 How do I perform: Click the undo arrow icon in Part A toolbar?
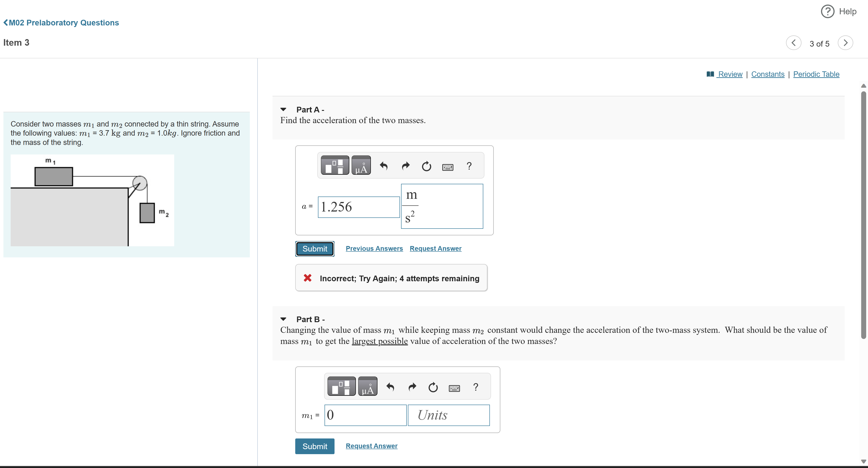pos(382,167)
